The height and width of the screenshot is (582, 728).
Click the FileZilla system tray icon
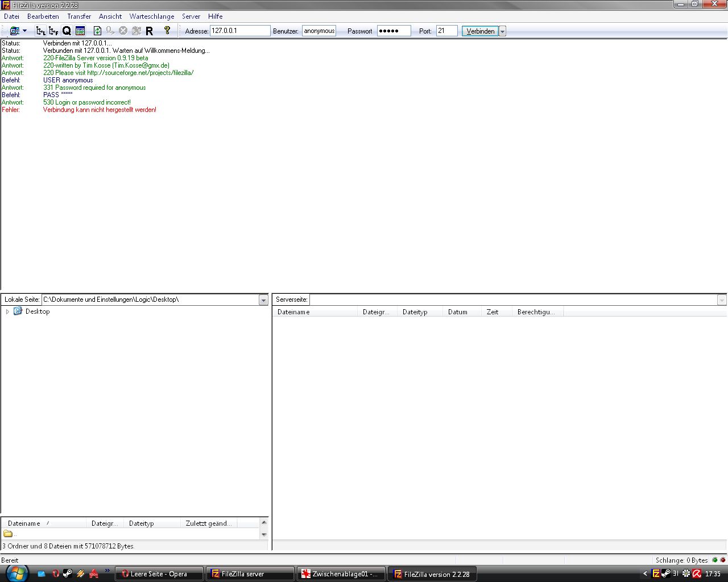pyautogui.click(x=656, y=574)
